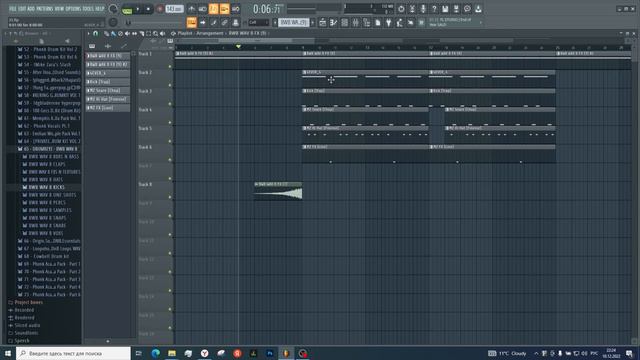Toggle wait for input before recording
640x360 pixels.
202,9
